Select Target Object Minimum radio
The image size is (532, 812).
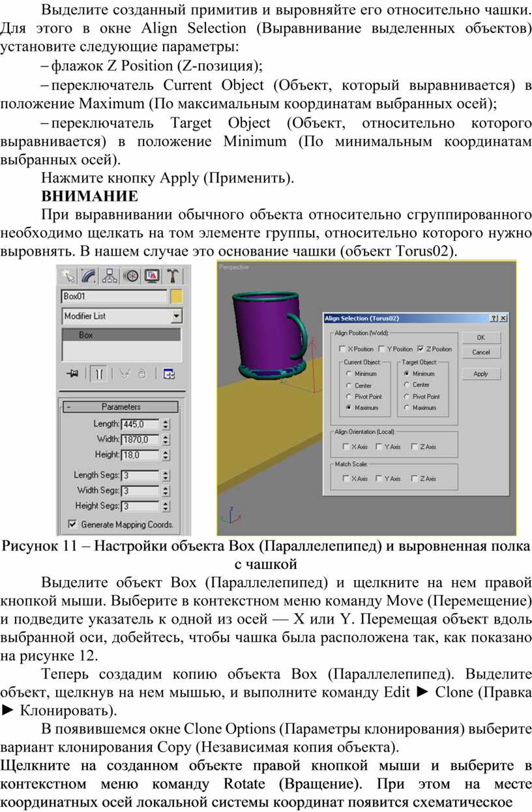[x=407, y=374]
